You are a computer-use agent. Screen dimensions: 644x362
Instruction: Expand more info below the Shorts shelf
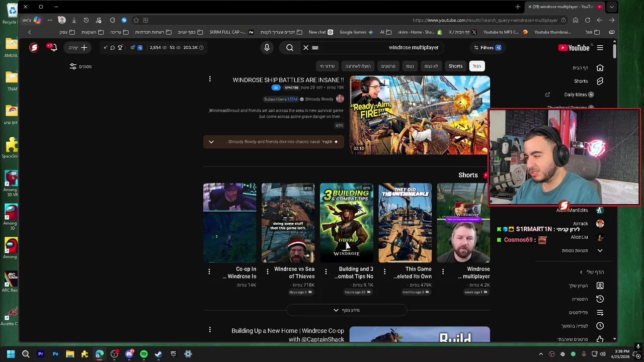coord(347,310)
